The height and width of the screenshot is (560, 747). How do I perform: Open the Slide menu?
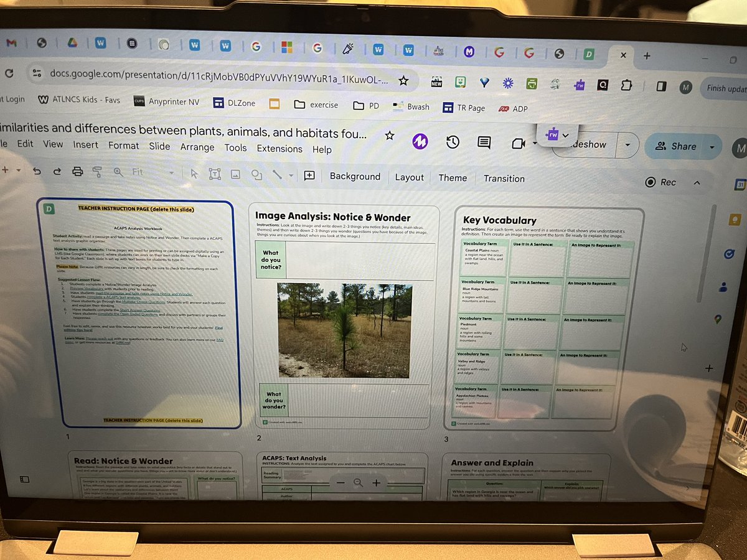[x=159, y=146]
